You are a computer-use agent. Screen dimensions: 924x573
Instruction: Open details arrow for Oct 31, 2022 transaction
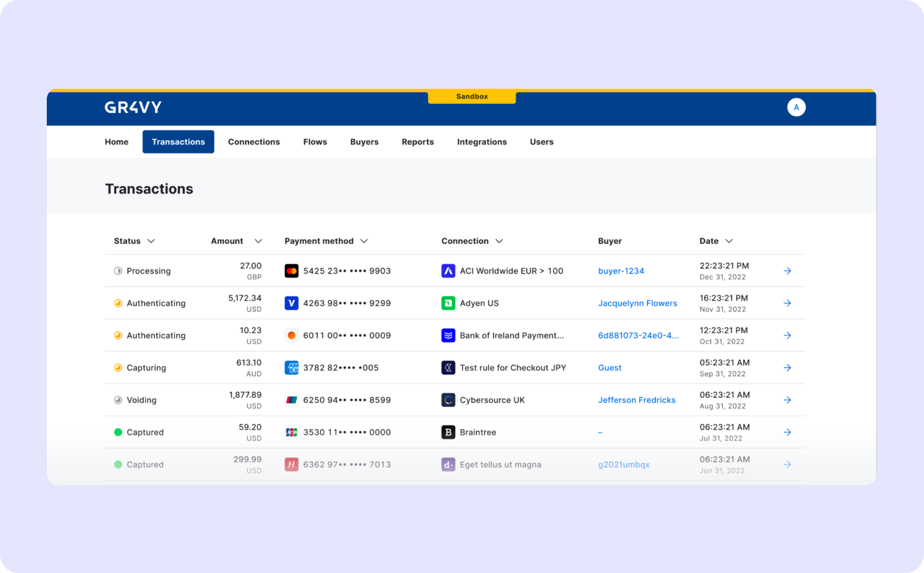[x=787, y=335]
